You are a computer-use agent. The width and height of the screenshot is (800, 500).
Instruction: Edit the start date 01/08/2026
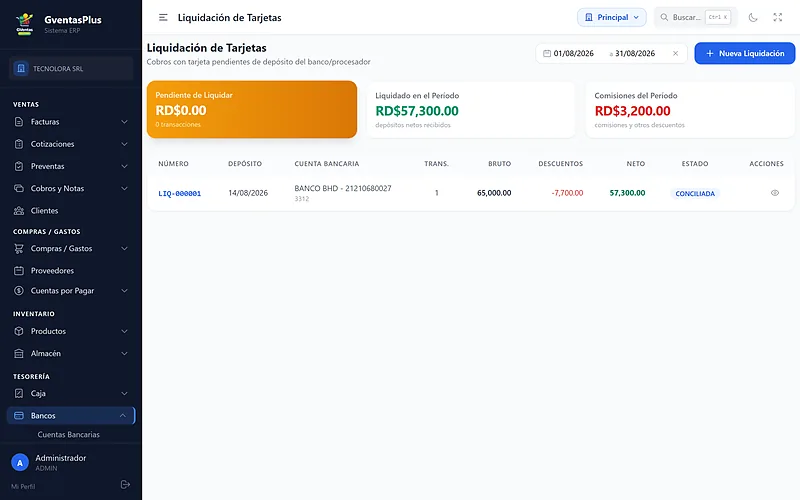573,54
